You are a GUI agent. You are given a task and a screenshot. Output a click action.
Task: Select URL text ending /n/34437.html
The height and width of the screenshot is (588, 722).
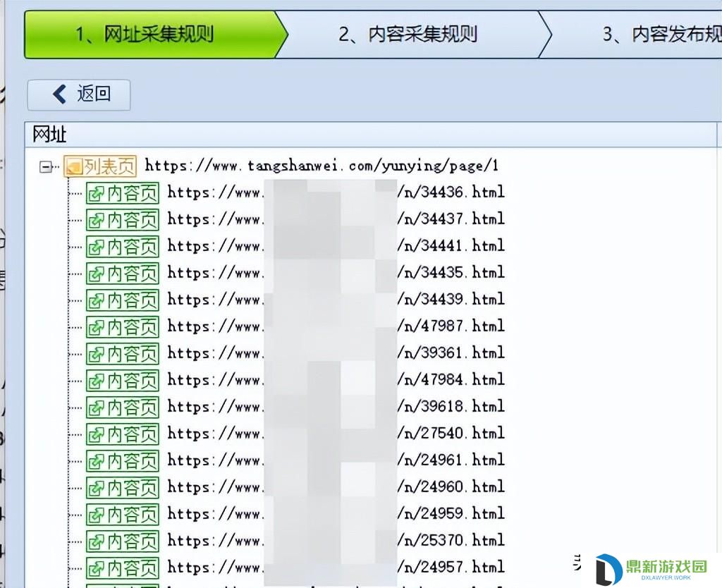(336, 219)
